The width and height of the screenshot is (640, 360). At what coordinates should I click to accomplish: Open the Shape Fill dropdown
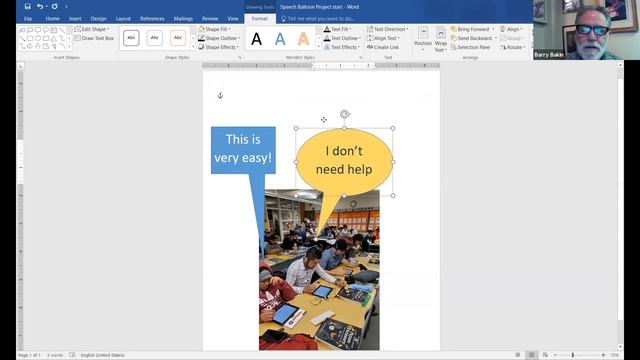214,29
